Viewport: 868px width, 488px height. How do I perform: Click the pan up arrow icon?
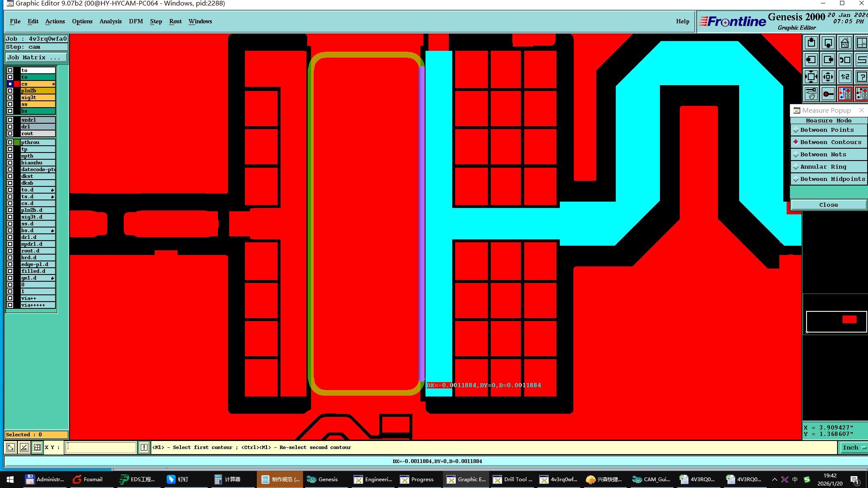(811, 43)
